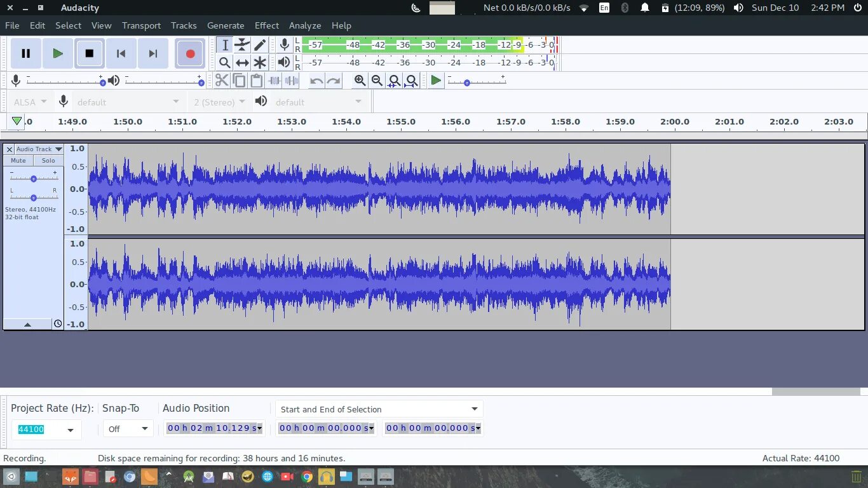Select the Multi-Tool asterisk icon
The height and width of the screenshot is (488, 868).
pyautogui.click(x=260, y=62)
